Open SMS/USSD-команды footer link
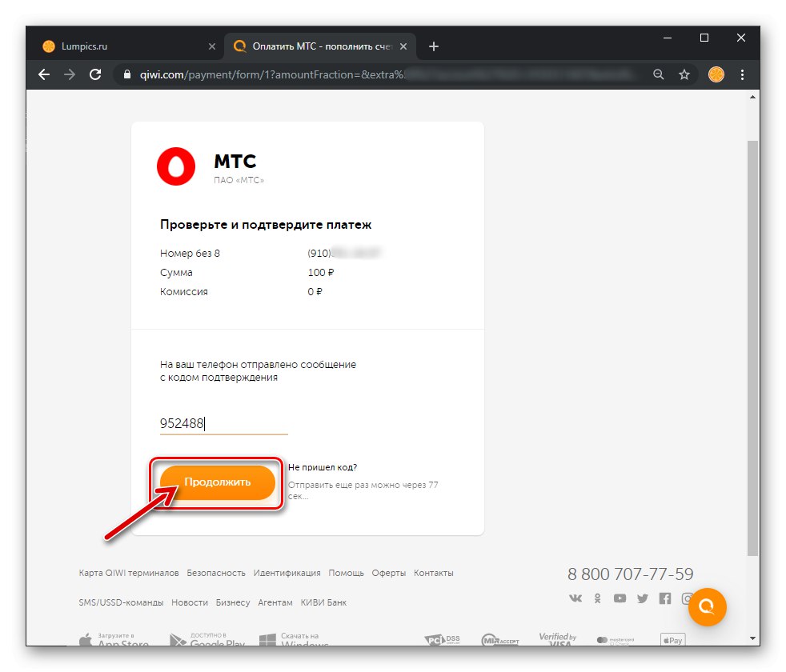The image size is (786, 672). [121, 602]
